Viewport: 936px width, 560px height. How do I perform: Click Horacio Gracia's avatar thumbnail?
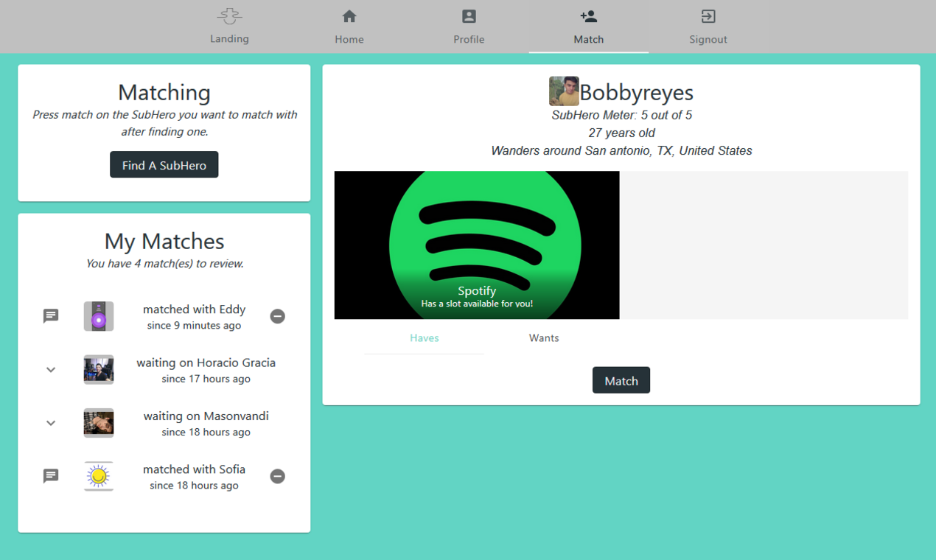point(99,370)
